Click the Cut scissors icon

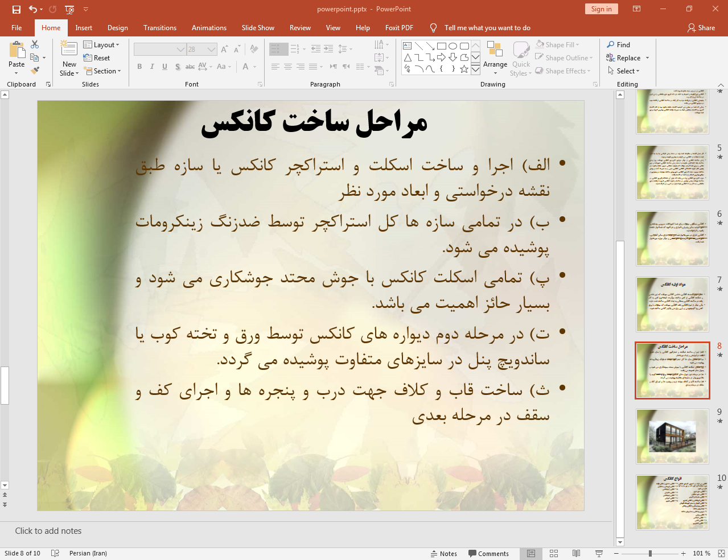(35, 44)
